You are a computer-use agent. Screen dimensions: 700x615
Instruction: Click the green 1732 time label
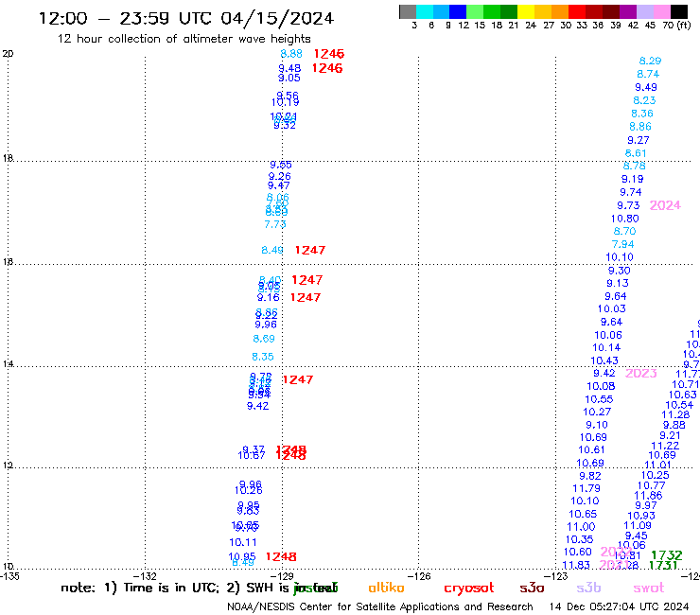pyautogui.click(x=667, y=555)
